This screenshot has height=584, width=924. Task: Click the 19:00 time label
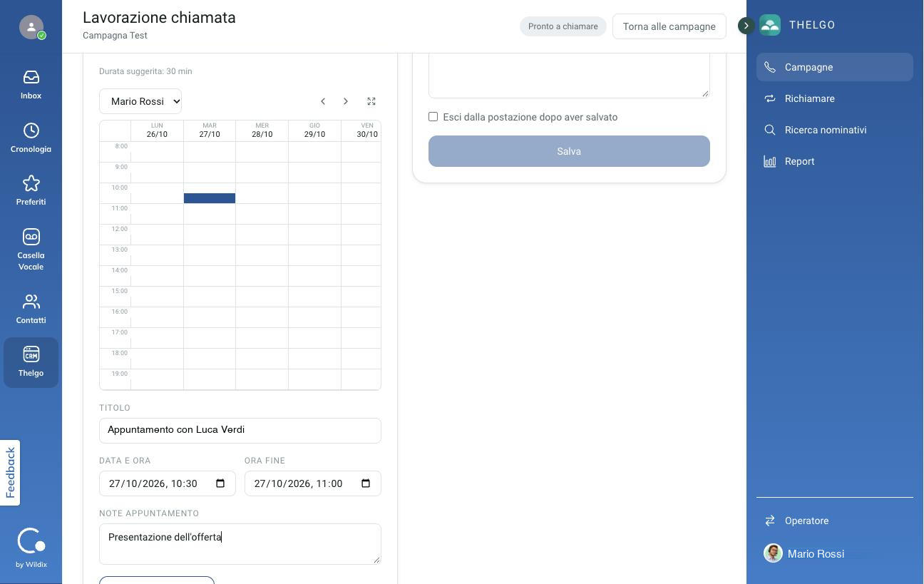(119, 374)
